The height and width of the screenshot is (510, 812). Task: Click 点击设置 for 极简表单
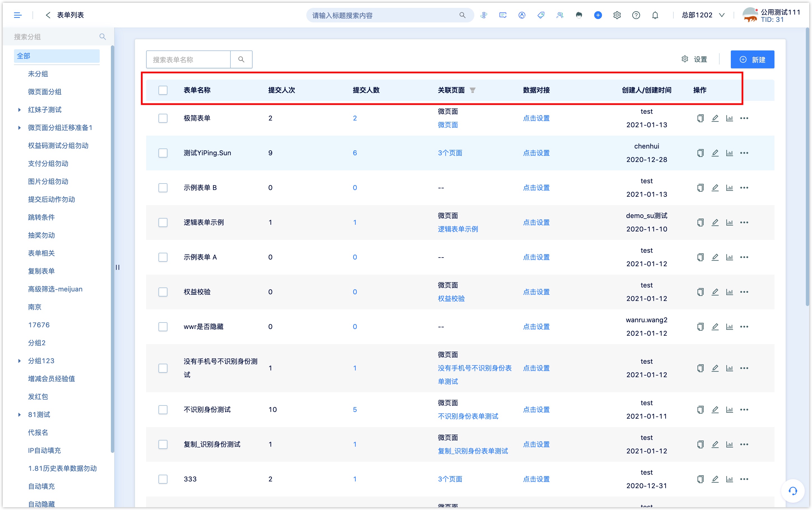pos(536,118)
